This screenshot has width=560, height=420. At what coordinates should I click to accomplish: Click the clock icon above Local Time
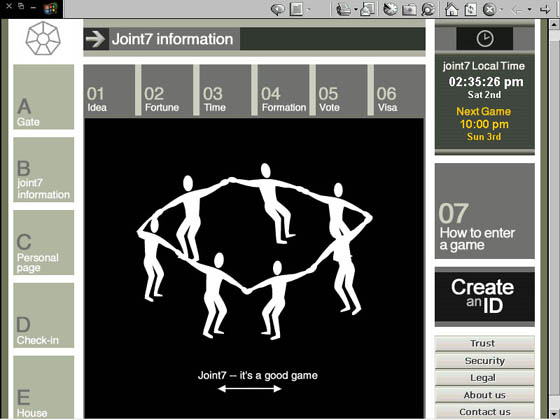click(485, 38)
